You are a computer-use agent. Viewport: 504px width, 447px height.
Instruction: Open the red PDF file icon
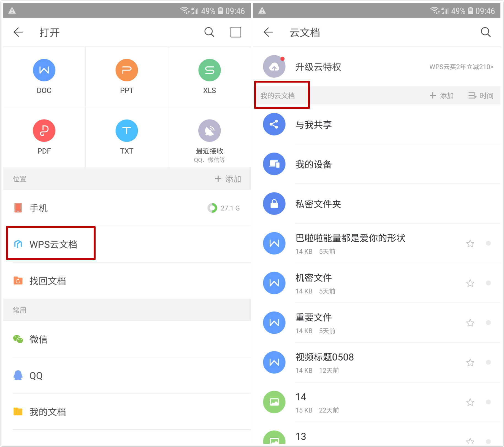coord(44,131)
